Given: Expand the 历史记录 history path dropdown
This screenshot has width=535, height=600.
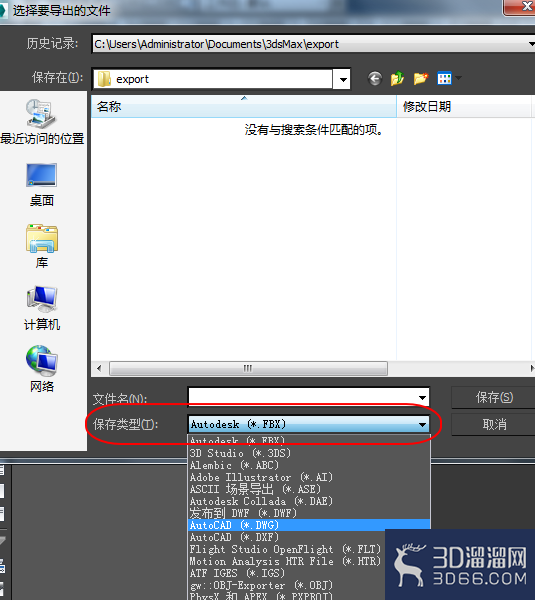Looking at the screenshot, I should [531, 44].
